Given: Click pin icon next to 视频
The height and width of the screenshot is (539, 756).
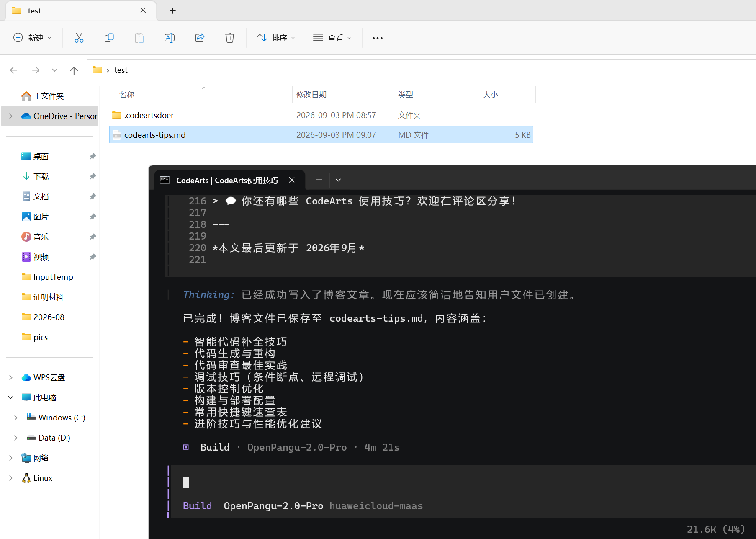Looking at the screenshot, I should click(93, 257).
